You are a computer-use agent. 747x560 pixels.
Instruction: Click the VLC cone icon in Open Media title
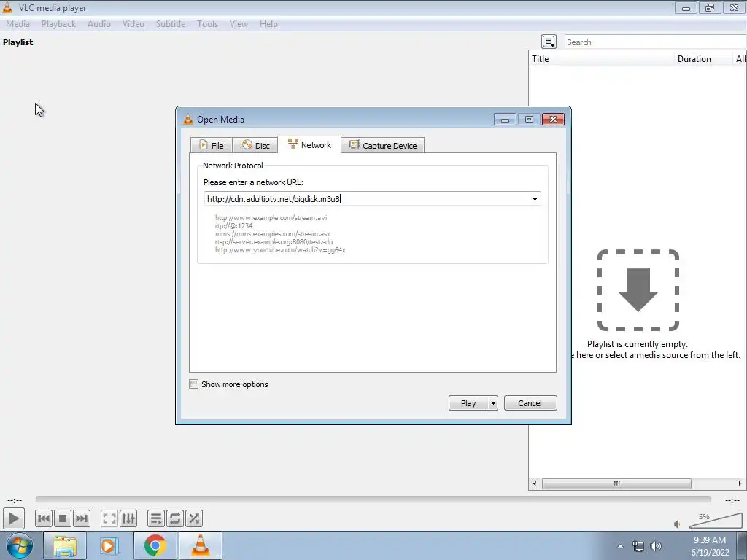(x=188, y=119)
